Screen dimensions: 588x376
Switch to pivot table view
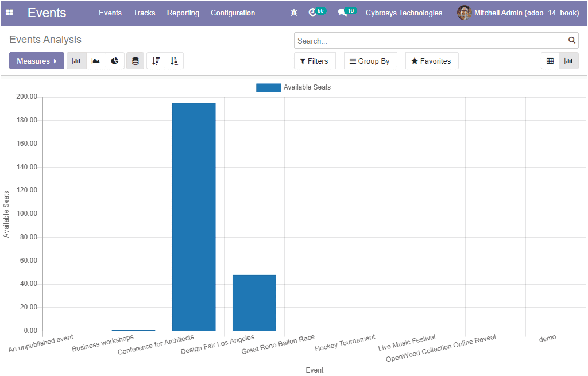[550, 61]
